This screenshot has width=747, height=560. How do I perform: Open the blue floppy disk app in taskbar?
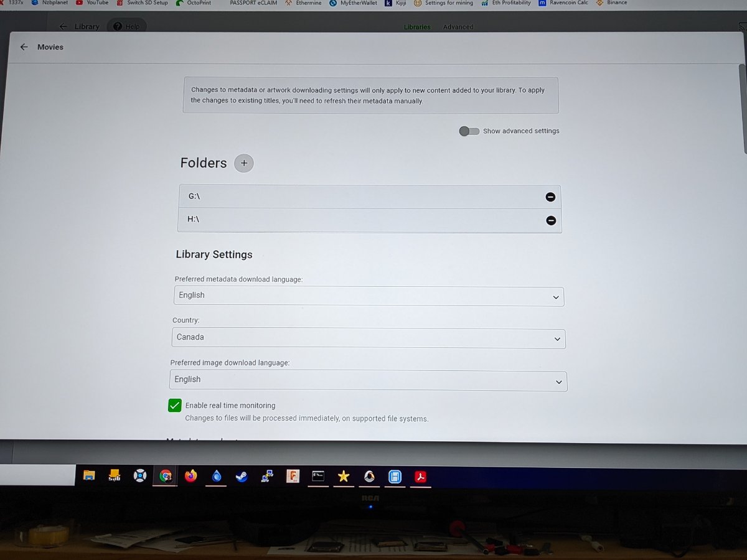coord(395,477)
